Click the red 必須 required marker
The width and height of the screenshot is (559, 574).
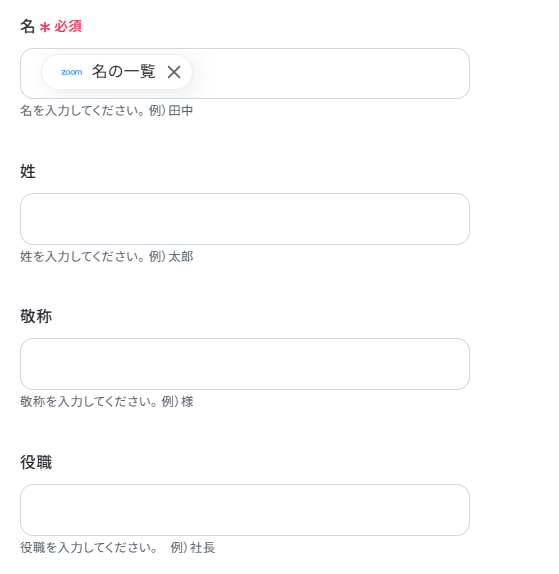(x=68, y=26)
